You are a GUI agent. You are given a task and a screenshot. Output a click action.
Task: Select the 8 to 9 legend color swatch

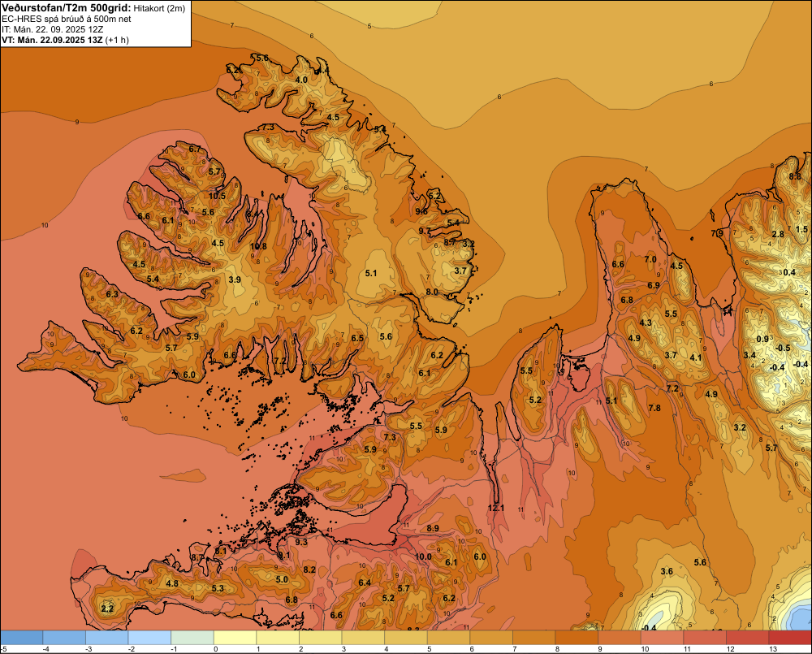pyautogui.click(x=577, y=638)
